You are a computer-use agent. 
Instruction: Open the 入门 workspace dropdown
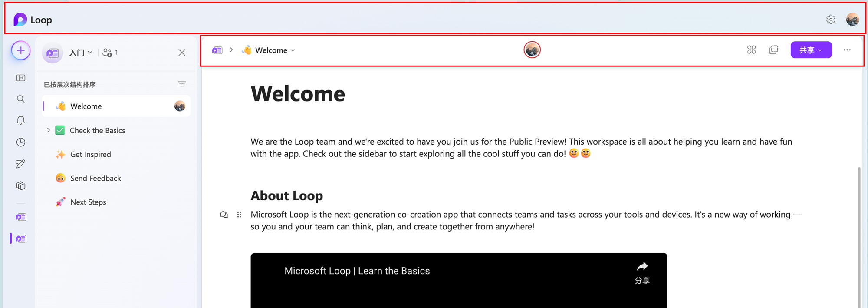[x=81, y=53]
